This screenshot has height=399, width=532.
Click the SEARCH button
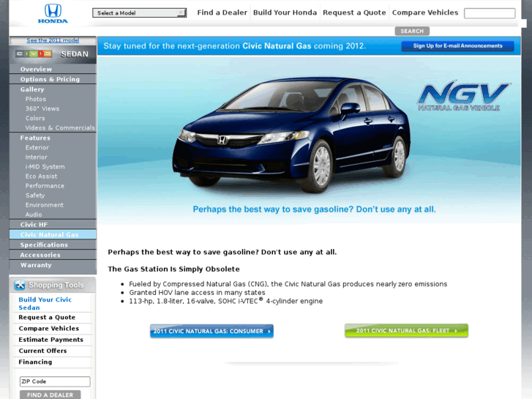click(412, 31)
